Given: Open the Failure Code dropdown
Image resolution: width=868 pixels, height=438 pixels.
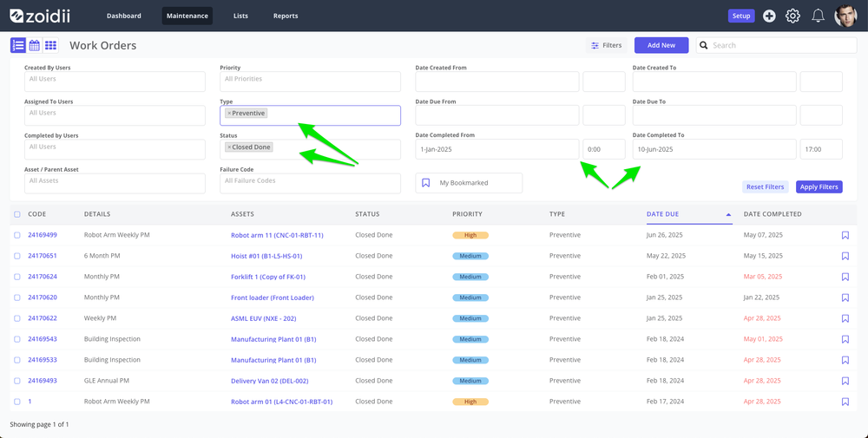Looking at the screenshot, I should coord(310,184).
